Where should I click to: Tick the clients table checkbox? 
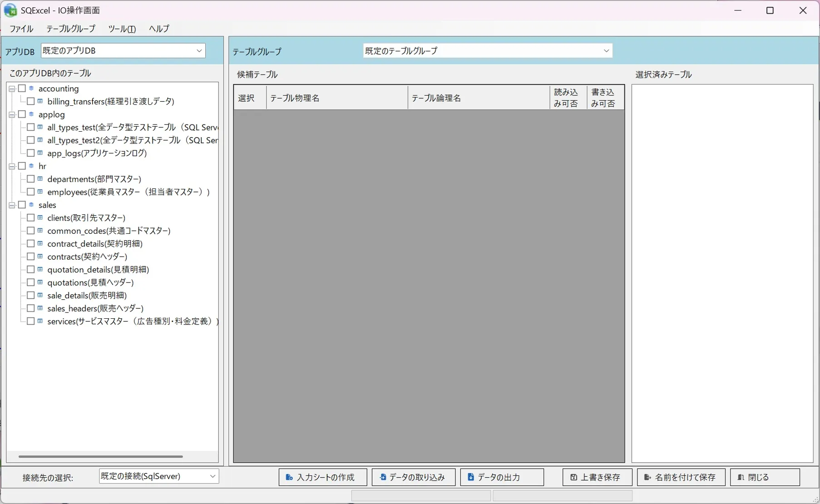(31, 218)
